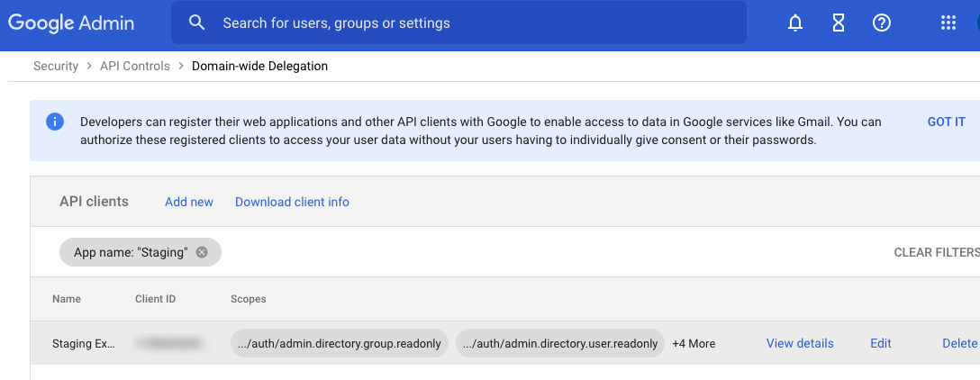Click the Staging Ex... client name
Viewport: 980px width, 380px height.
click(x=84, y=343)
